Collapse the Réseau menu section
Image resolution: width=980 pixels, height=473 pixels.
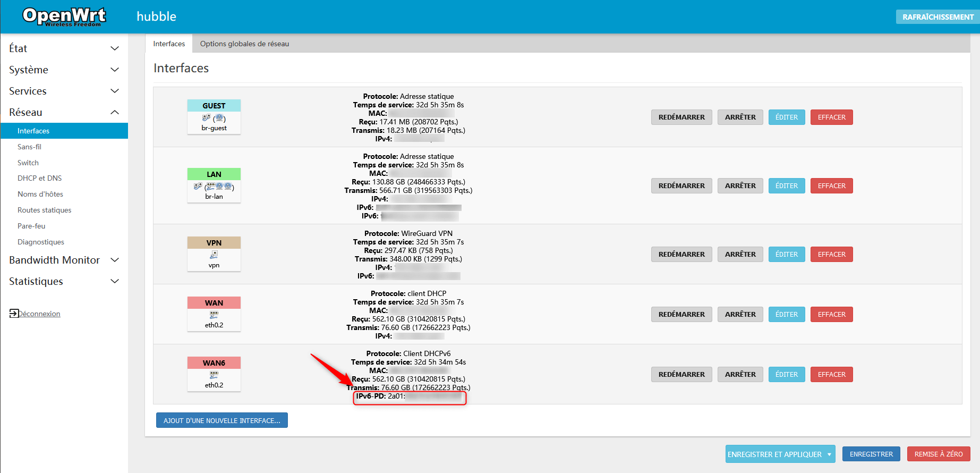click(114, 112)
